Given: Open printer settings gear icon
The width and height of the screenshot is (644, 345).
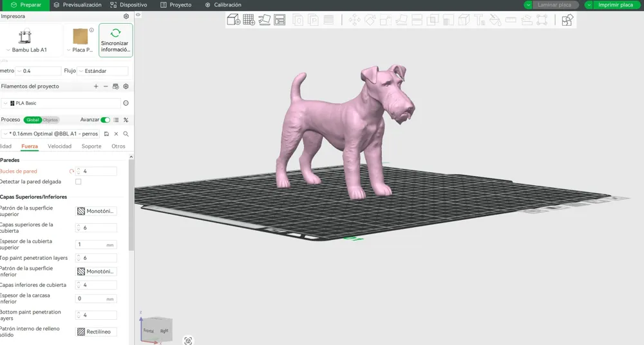Looking at the screenshot, I should point(126,17).
